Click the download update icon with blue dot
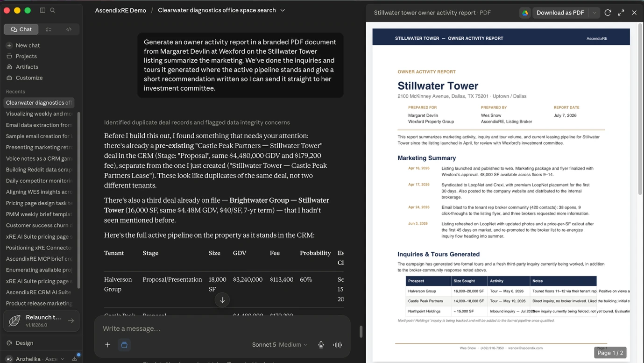The height and width of the screenshot is (363, 644). coord(75,358)
